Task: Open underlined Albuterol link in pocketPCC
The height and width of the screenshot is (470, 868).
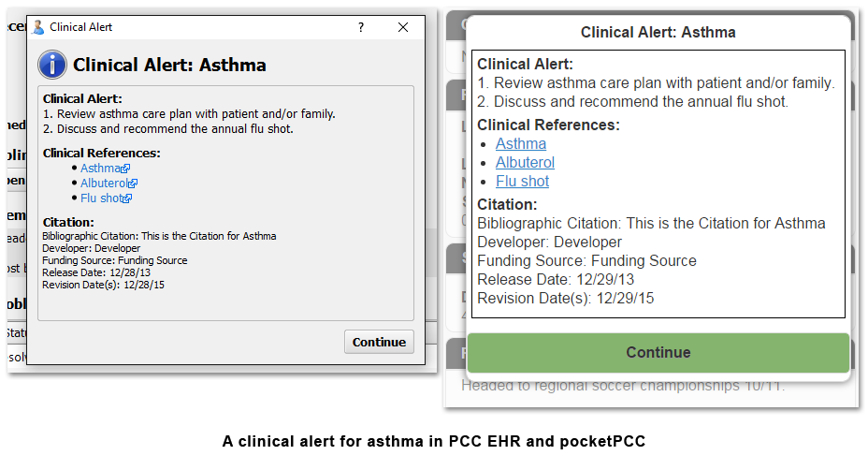Action: click(525, 162)
